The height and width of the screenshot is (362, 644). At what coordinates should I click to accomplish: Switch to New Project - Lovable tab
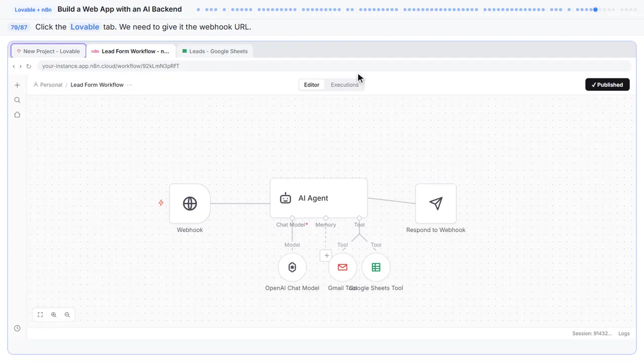point(48,51)
